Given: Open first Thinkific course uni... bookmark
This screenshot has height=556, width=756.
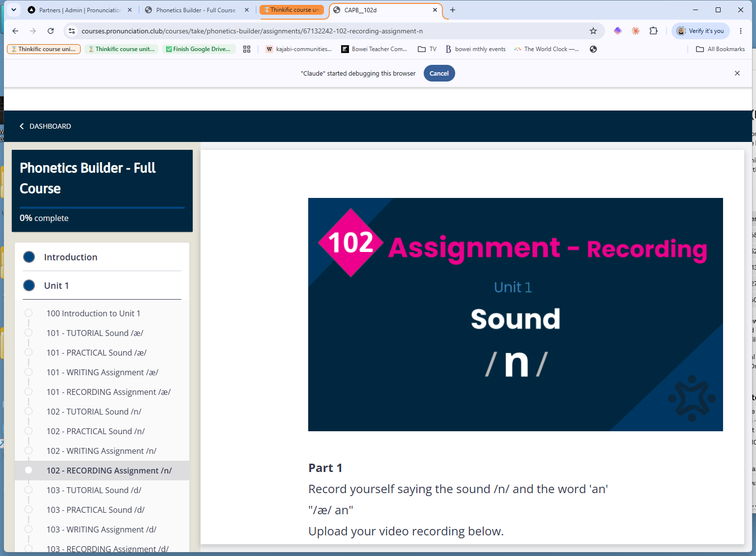Looking at the screenshot, I should (43, 49).
